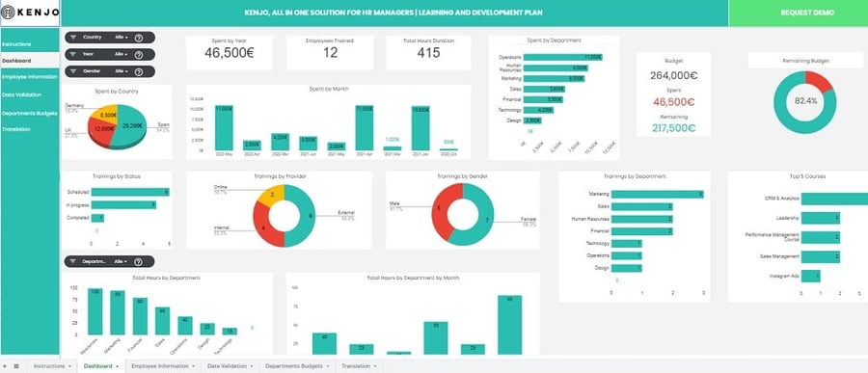Open the all sheets list icon
The image size is (868, 373).
[x=16, y=366]
